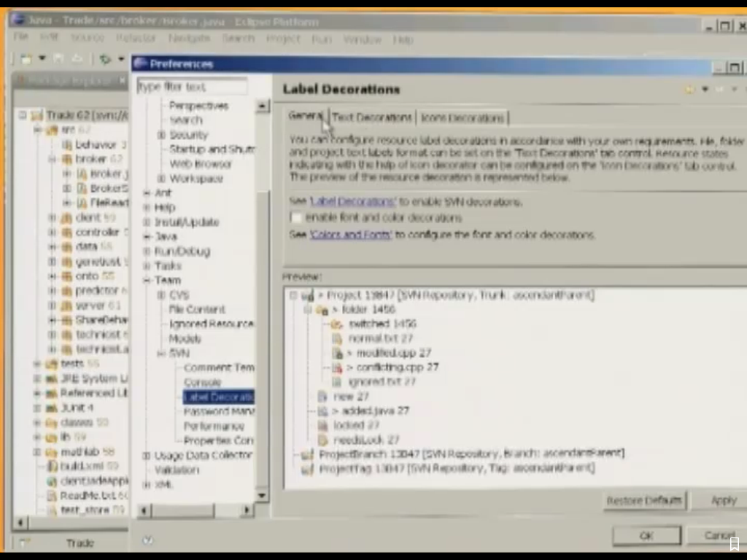This screenshot has height=560, width=747.
Task: Click the ProjectTag icon in preview
Action: click(308, 470)
